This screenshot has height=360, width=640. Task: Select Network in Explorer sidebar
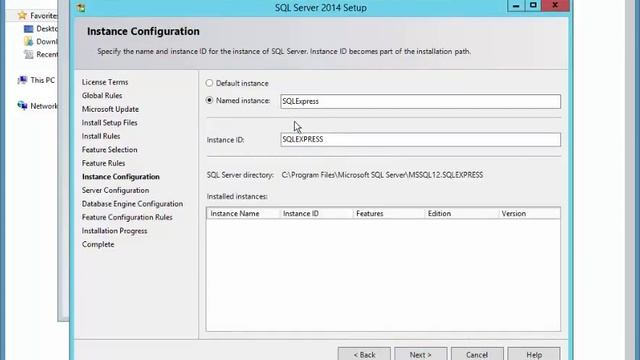click(44, 106)
